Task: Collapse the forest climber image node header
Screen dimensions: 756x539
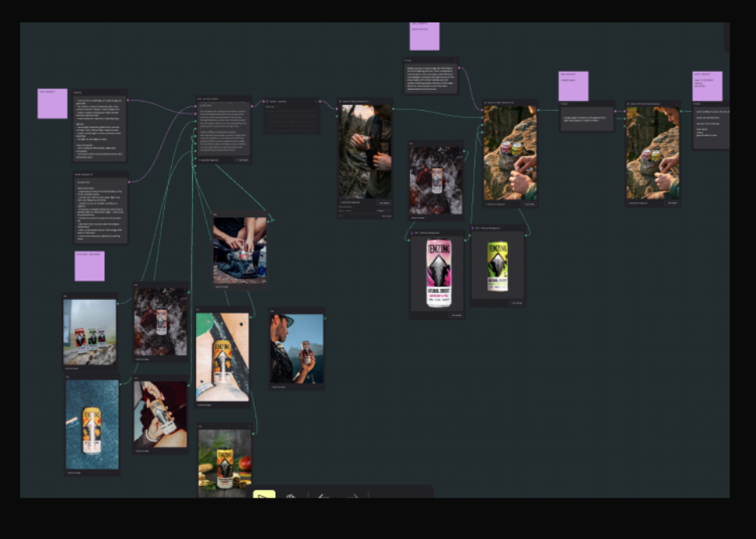Action: (389, 102)
